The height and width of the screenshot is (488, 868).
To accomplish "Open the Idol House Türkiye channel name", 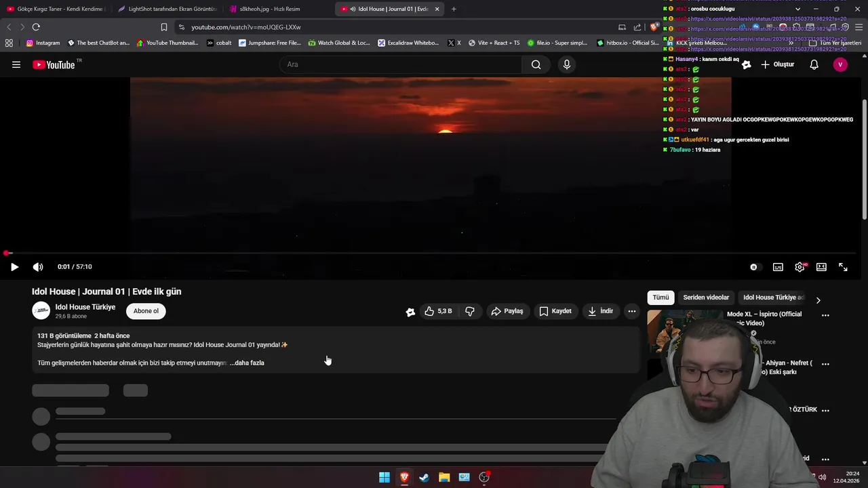I will (x=85, y=307).
